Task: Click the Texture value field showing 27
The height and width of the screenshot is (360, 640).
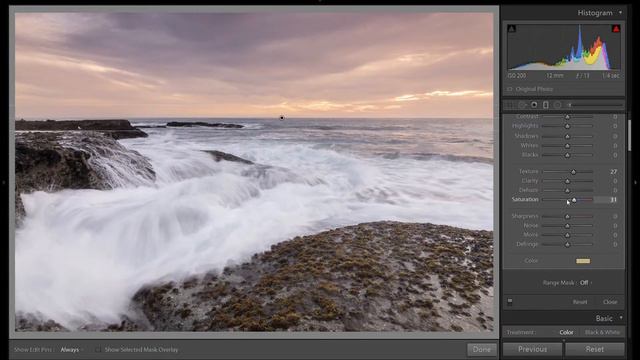Action: click(613, 172)
